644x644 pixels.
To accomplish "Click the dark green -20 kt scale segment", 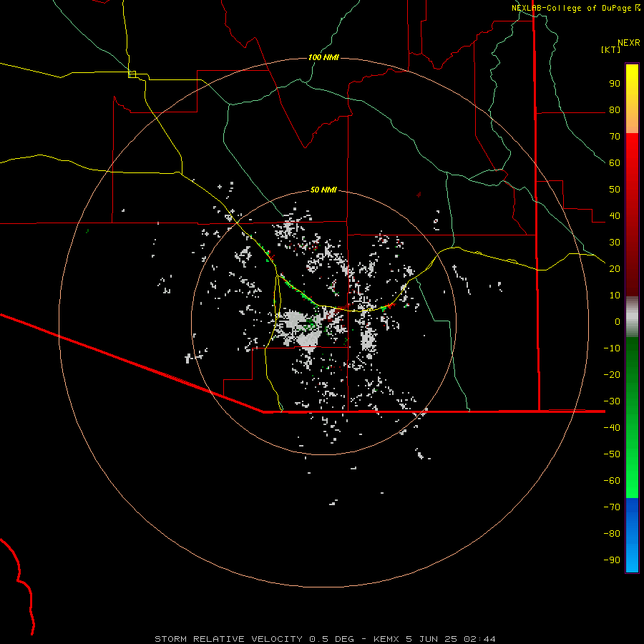I will click(632, 374).
